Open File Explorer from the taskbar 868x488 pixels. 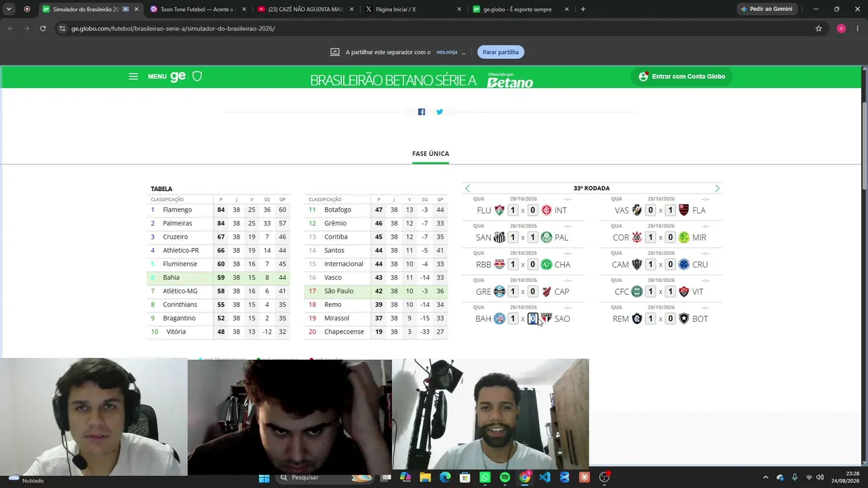coord(425,477)
